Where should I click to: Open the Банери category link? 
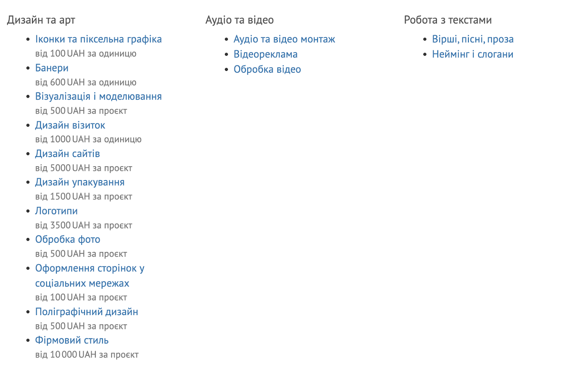[52, 68]
